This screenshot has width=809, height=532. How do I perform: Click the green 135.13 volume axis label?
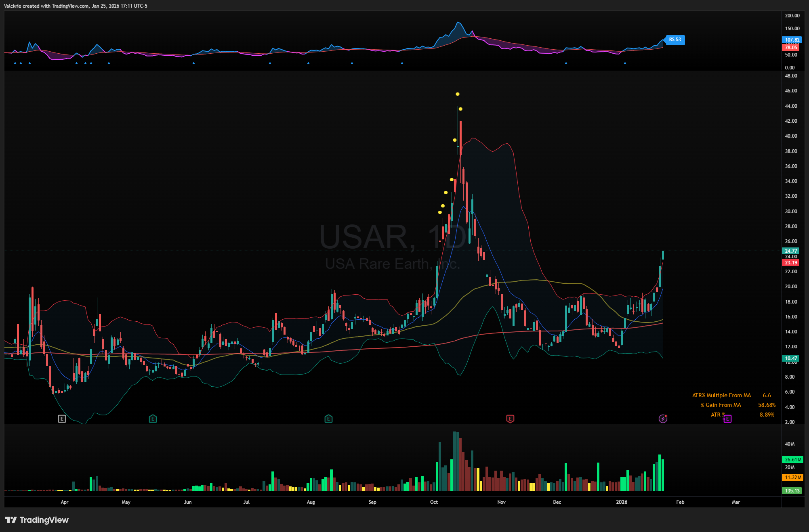(x=792, y=491)
